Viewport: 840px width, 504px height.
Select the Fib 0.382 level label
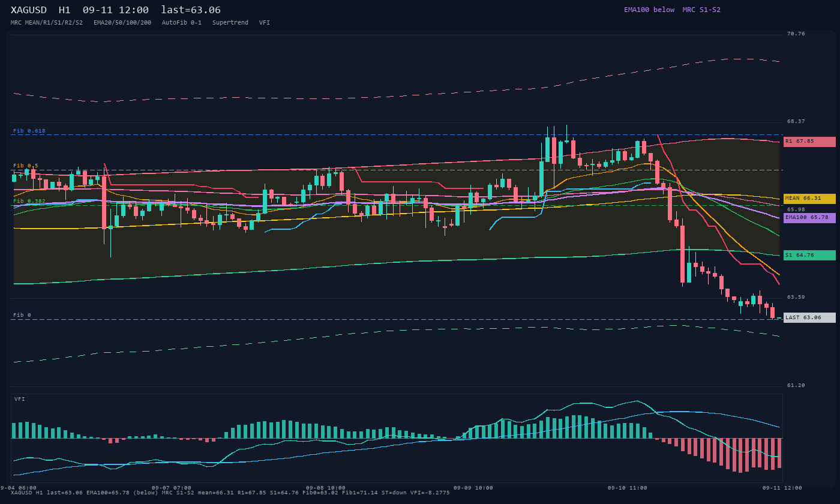coord(29,201)
